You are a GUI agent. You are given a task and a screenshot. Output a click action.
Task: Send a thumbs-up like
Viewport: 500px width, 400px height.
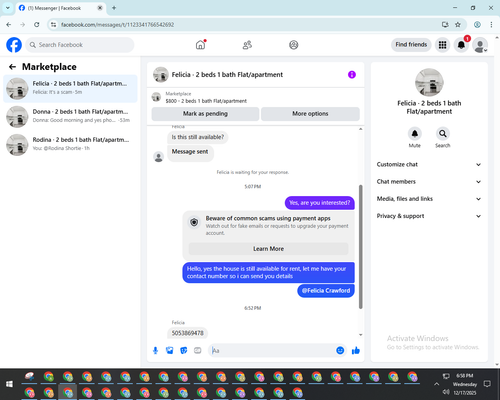click(356, 350)
